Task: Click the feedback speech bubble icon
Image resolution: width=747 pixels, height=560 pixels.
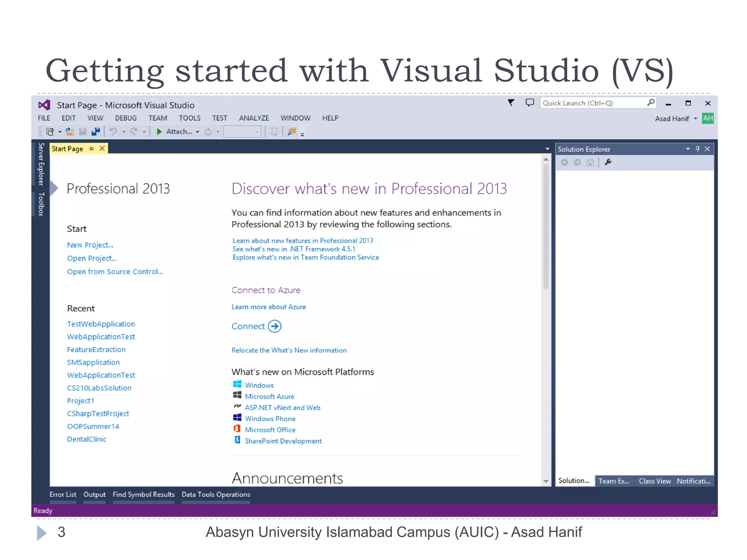Action: [529, 103]
